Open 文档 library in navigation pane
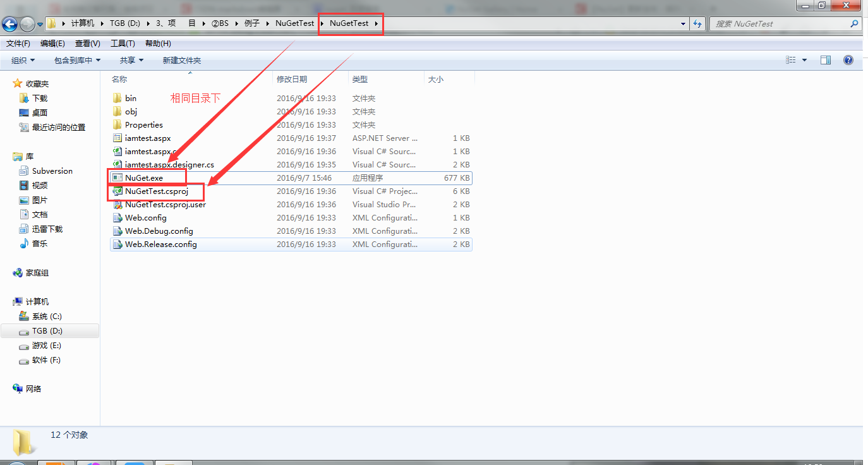This screenshot has width=868, height=465. coord(40,214)
